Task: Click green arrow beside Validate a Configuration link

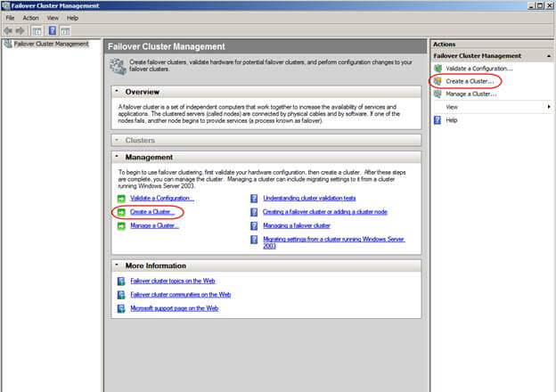Action: coord(121,199)
